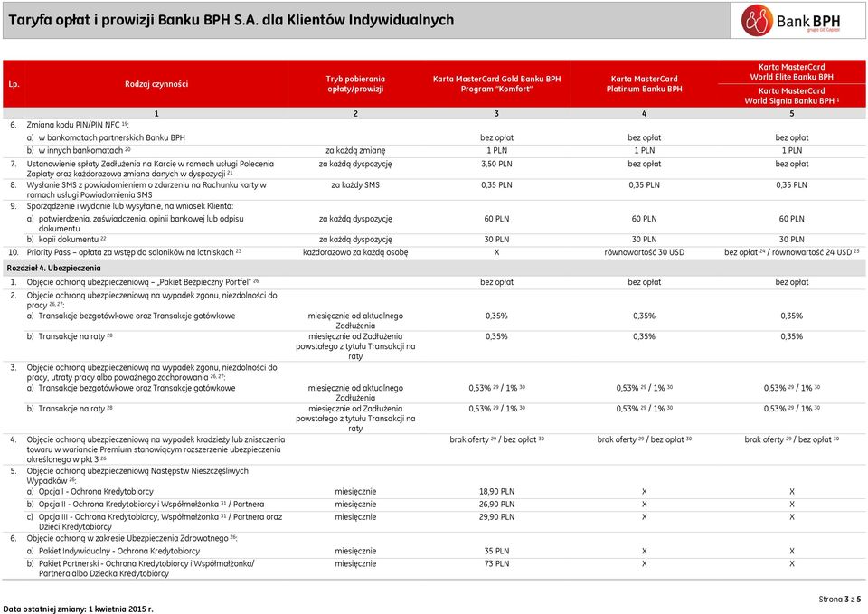868x614 pixels.
Task: Select 'Priority Pass – opłata za wstęp' row
Action: click(x=134, y=252)
